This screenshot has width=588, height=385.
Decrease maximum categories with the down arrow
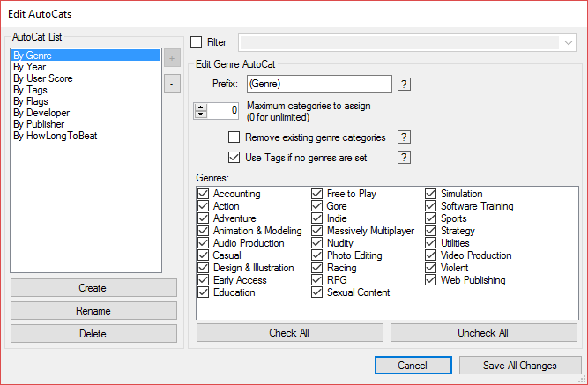point(201,115)
